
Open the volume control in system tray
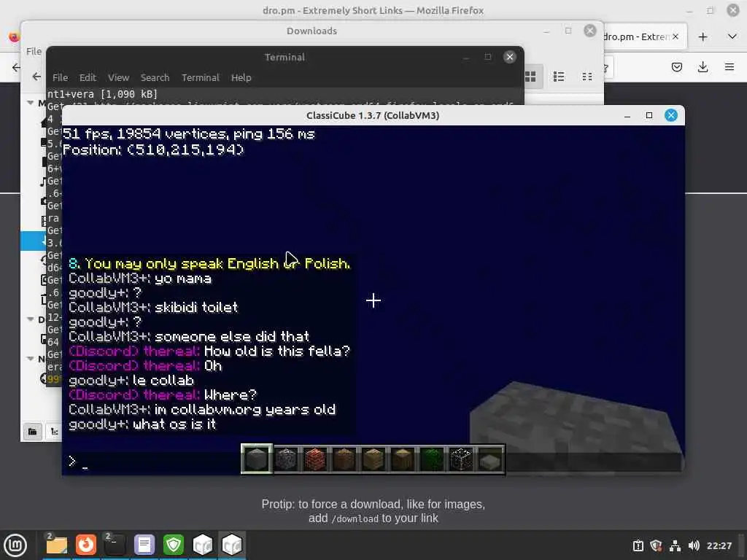pos(694,545)
